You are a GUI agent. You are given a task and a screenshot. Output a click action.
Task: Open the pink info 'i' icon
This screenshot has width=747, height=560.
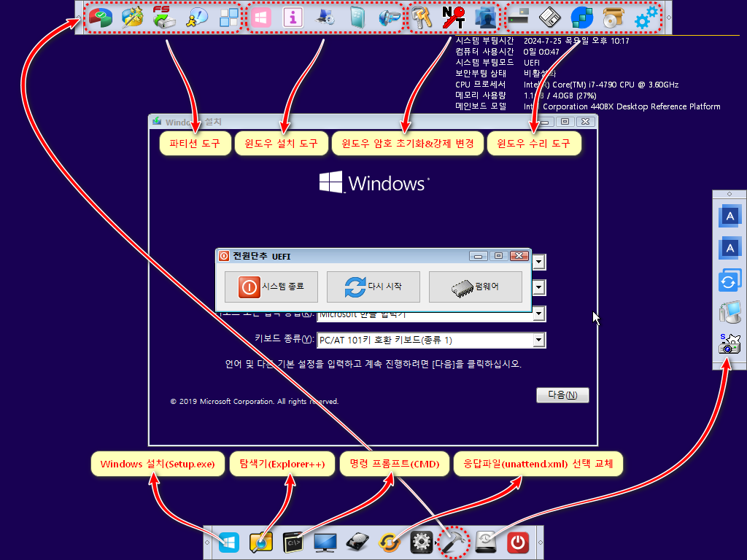coord(293,18)
